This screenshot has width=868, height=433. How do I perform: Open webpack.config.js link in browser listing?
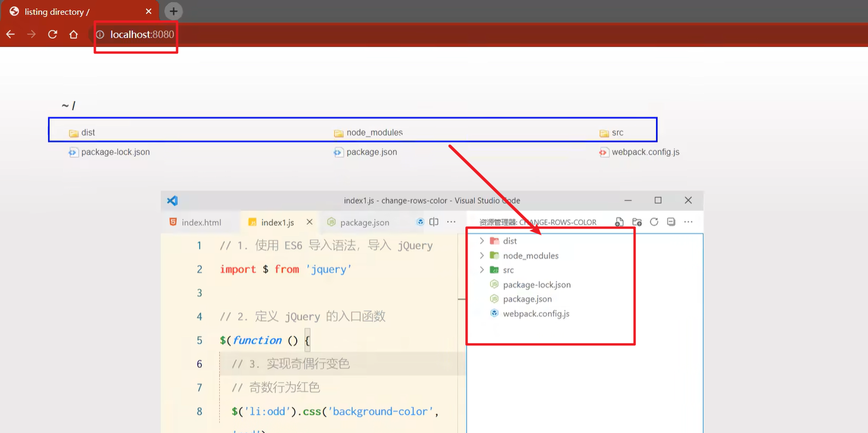(x=645, y=152)
